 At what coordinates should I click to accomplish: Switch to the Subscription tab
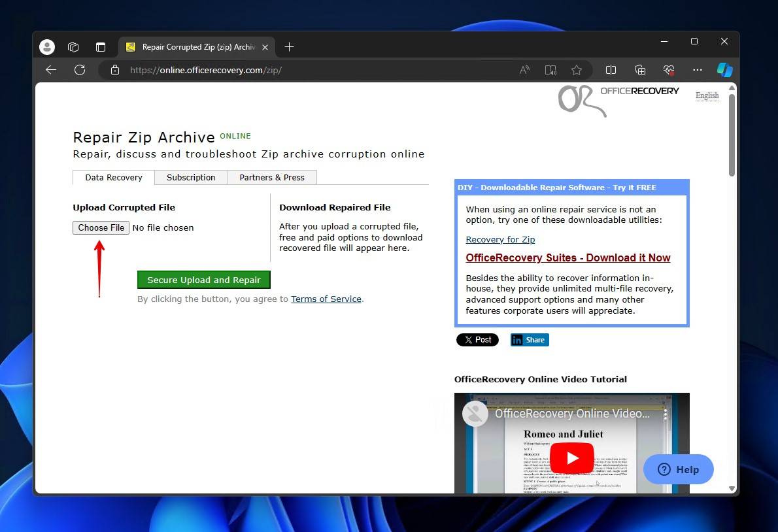click(x=191, y=177)
